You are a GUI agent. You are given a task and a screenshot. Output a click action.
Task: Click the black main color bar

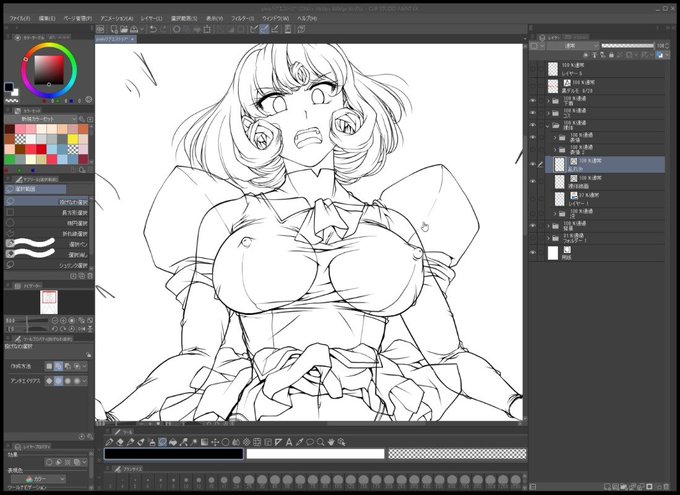[173, 454]
